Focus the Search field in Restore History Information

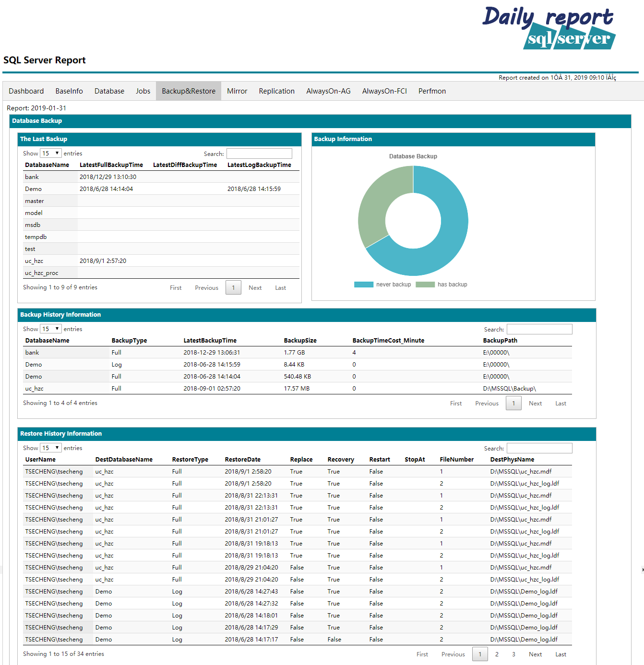(539, 448)
